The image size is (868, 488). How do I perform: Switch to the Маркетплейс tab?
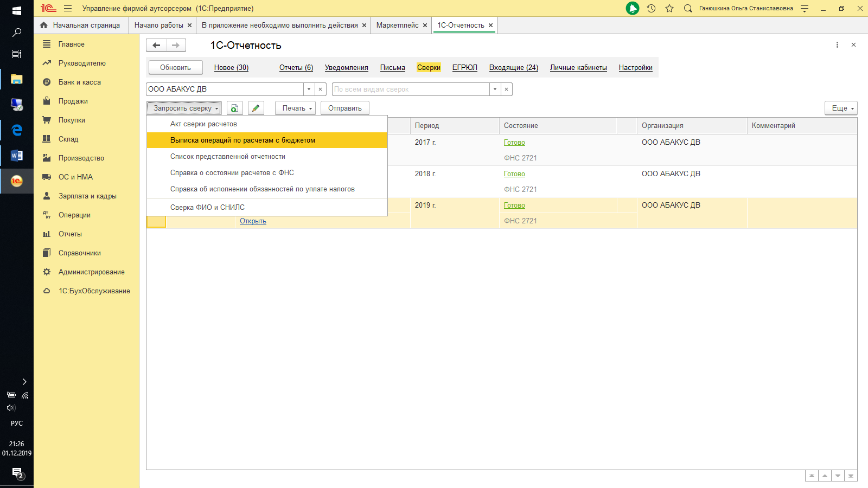(x=397, y=25)
